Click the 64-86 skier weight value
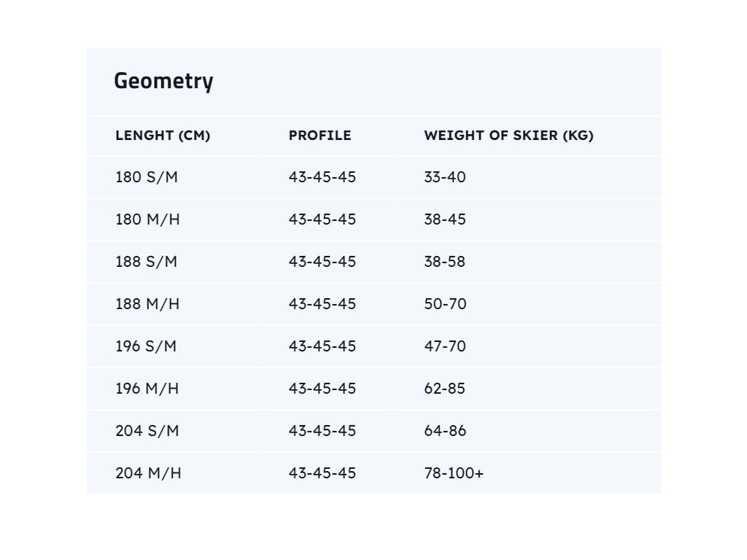Viewport: 747px width, 560px height. [445, 431]
